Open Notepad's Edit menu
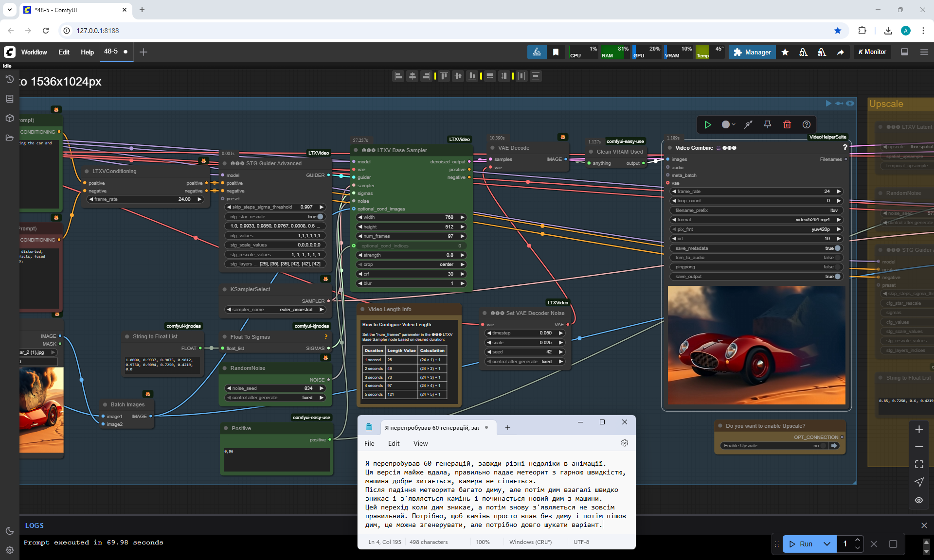Image resolution: width=934 pixels, height=560 pixels. tap(394, 443)
